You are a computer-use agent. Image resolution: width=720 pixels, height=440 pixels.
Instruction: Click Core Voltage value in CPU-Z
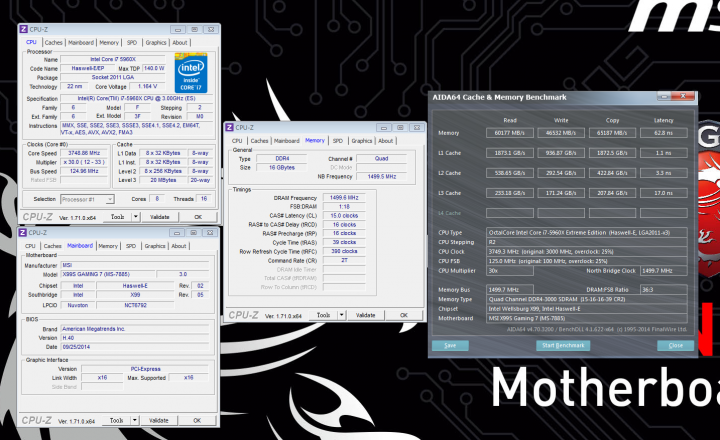(147, 86)
